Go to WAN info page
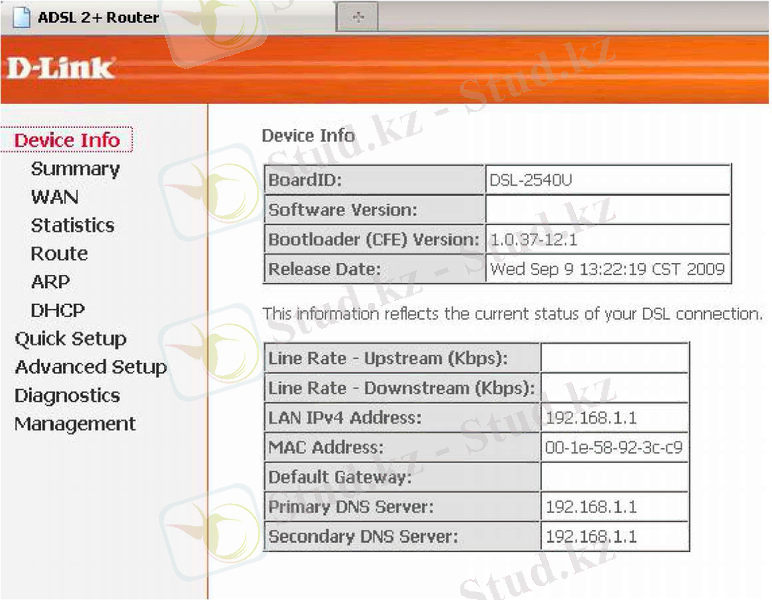This screenshot has width=772, height=600. point(55,197)
